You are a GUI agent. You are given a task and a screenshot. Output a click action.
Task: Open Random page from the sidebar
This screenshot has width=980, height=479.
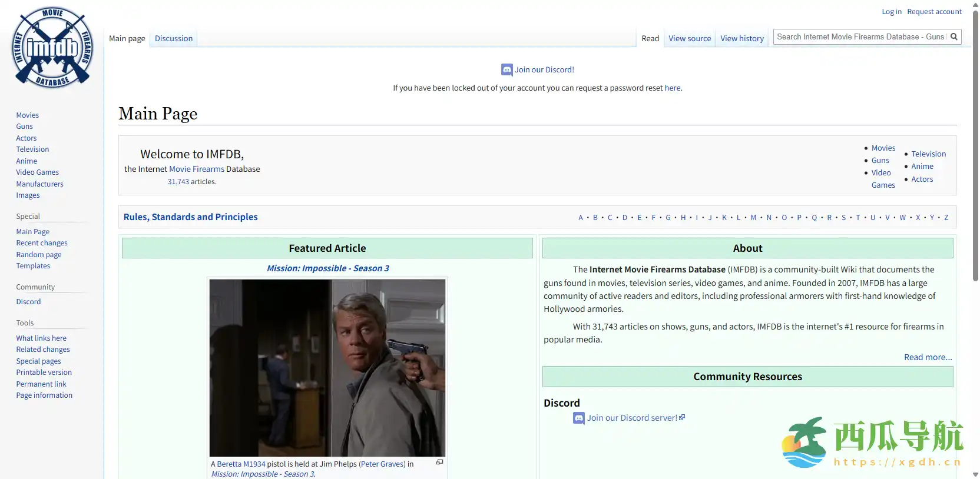pos(39,255)
